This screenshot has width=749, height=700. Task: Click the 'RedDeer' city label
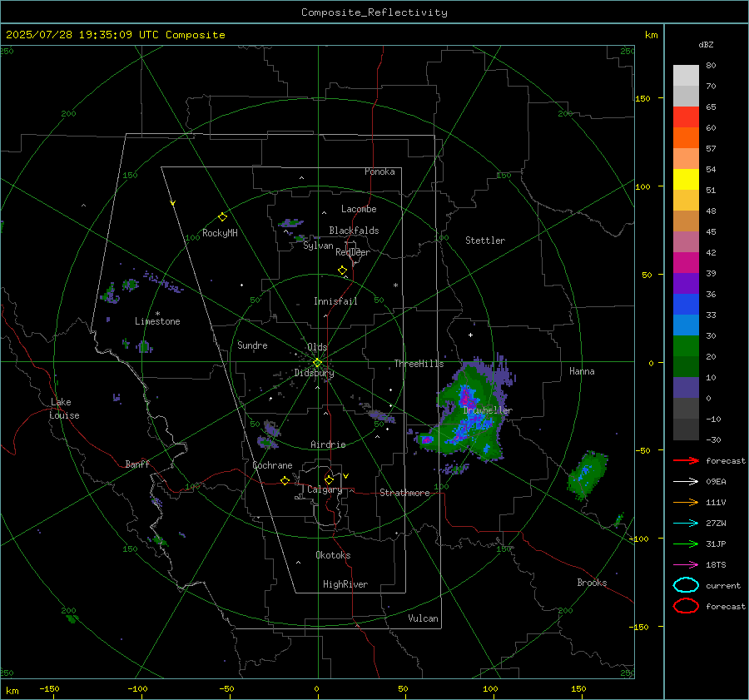353,252
